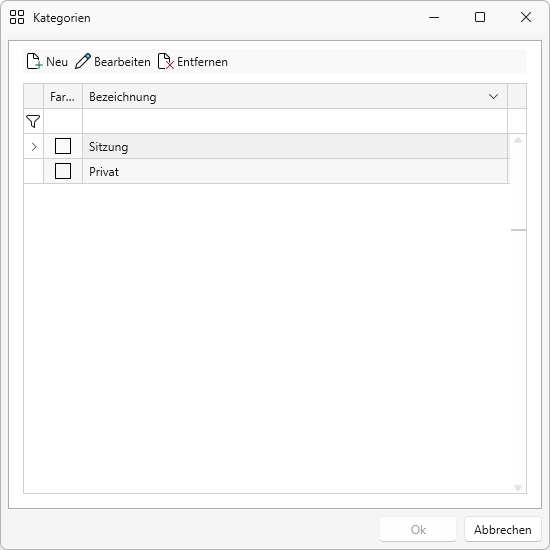
Task: Expand the Sitzung row chevron
Action: (x=34, y=147)
